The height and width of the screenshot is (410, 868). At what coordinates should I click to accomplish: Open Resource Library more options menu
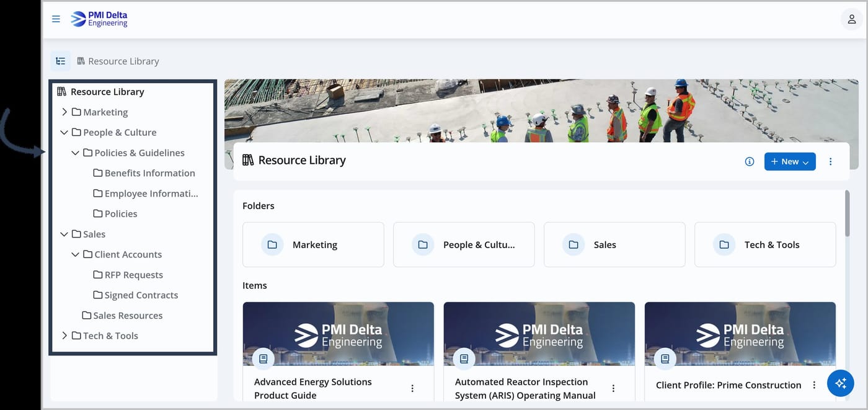831,161
